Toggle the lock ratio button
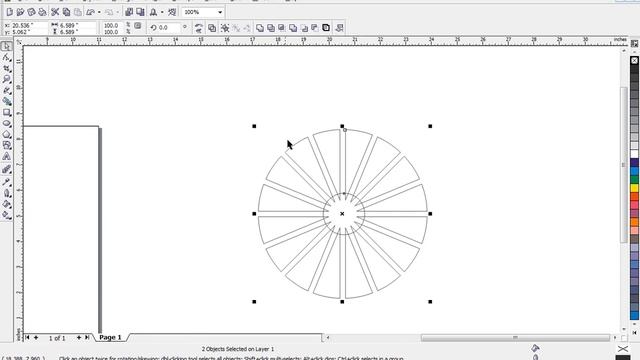Screen dimensions: 640x360 (x=138, y=26)
